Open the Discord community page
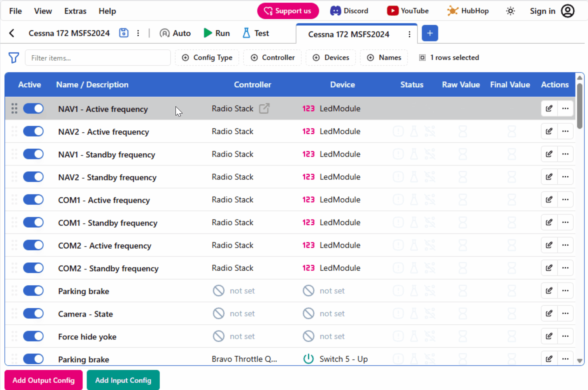Viewport: 588px width, 390px height. [x=349, y=11]
